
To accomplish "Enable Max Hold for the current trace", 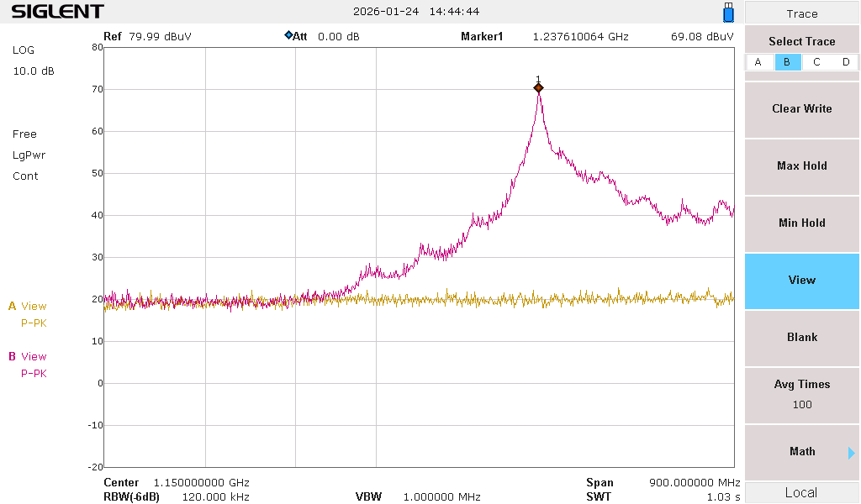I will pos(800,165).
